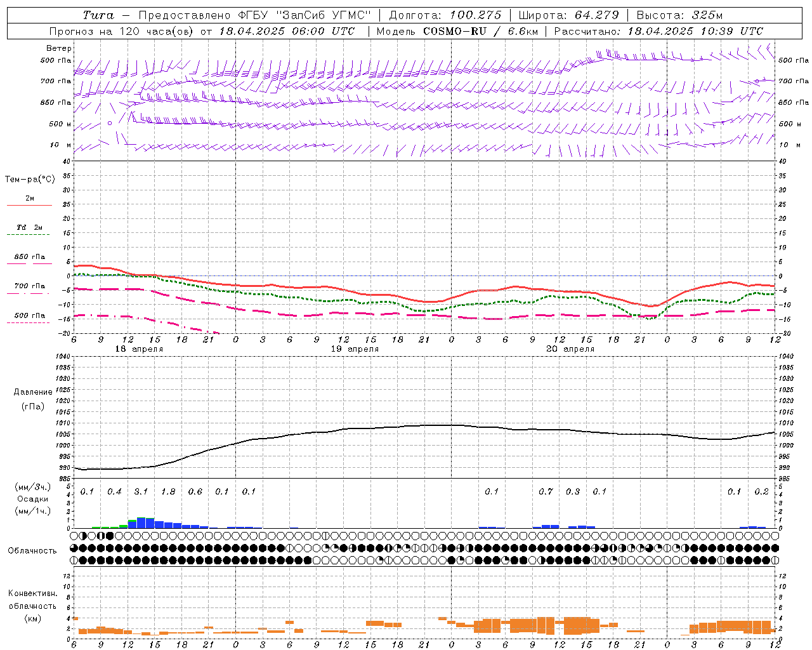The height and width of the screenshot is (650, 812).
Task: Select the model label "COSMO-RU / 6.6км"
Action: [x=480, y=31]
